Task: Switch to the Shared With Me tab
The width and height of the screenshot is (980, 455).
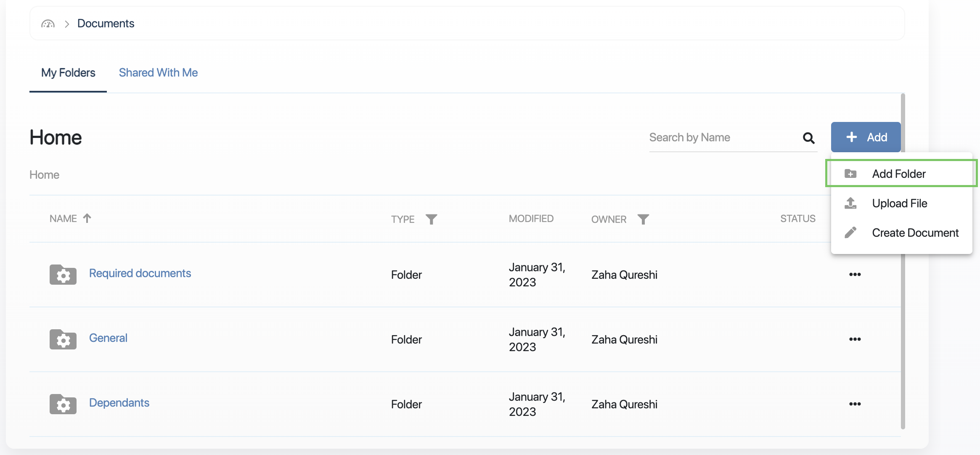Action: [158, 73]
